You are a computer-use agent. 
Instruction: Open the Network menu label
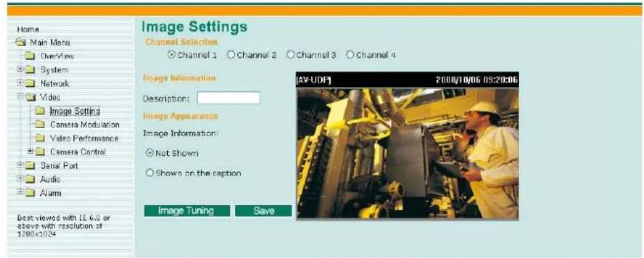tap(55, 84)
